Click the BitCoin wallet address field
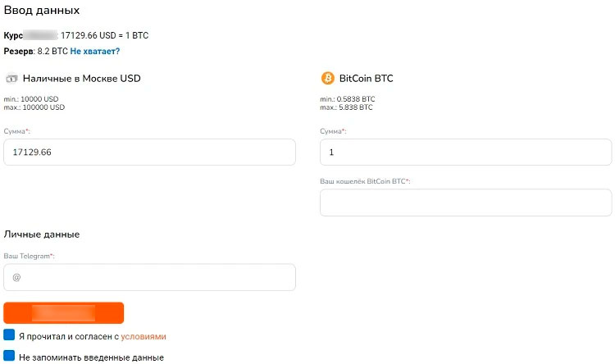This screenshot has height=364, width=615. [x=465, y=202]
